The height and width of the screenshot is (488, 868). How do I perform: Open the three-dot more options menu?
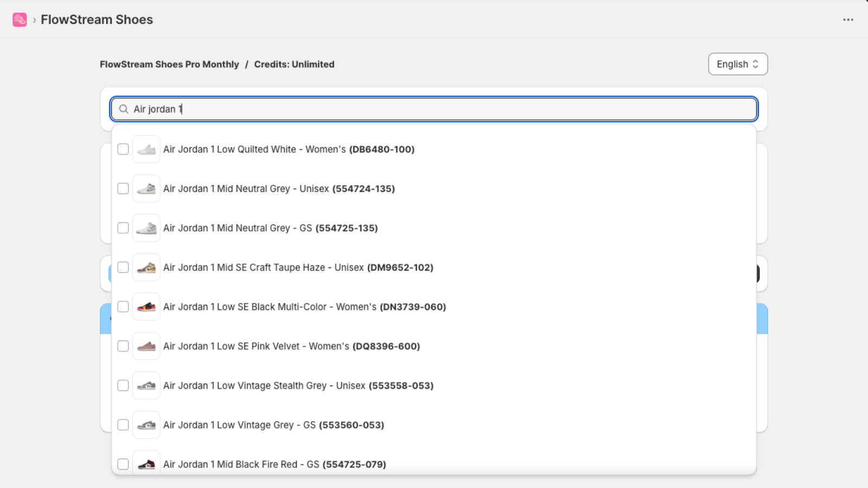pyautogui.click(x=848, y=20)
